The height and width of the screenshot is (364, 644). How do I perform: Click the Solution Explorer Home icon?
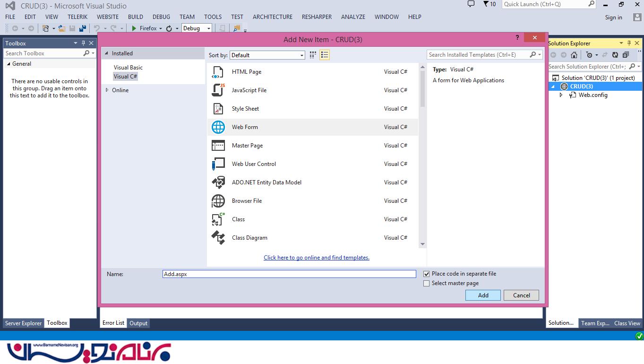[574, 55]
